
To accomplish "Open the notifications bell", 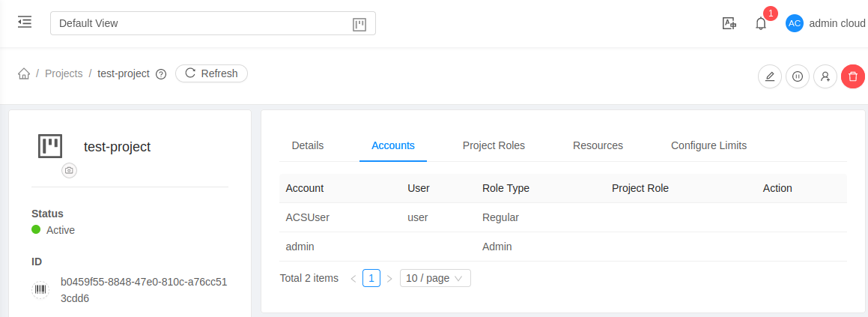I will tap(761, 23).
